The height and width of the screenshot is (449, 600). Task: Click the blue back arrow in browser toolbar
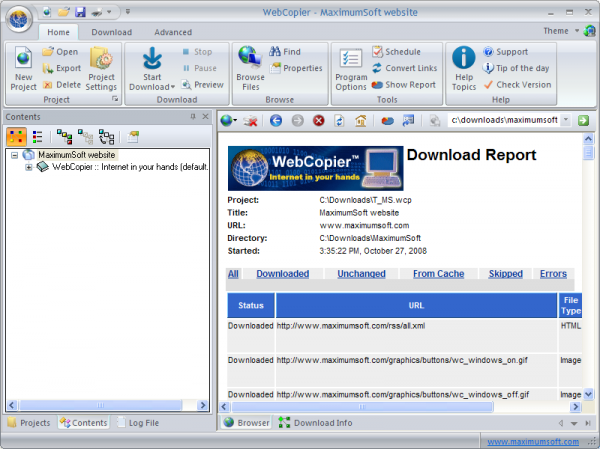point(276,120)
